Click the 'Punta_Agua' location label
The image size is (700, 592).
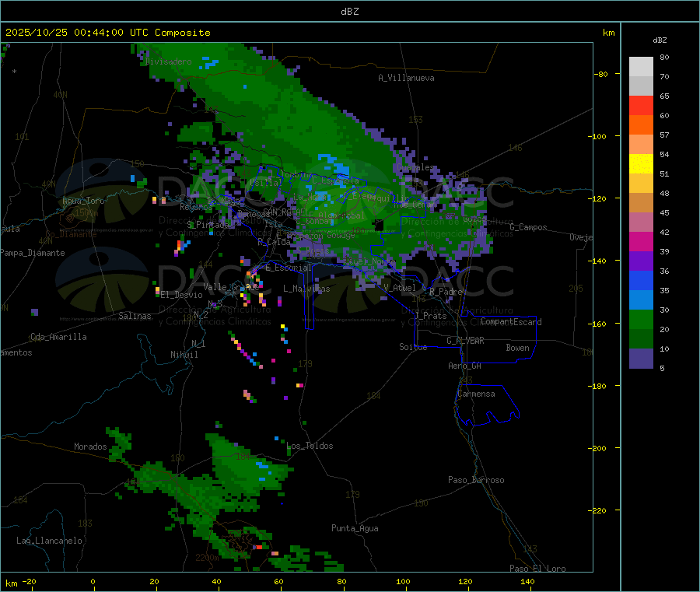(355, 528)
